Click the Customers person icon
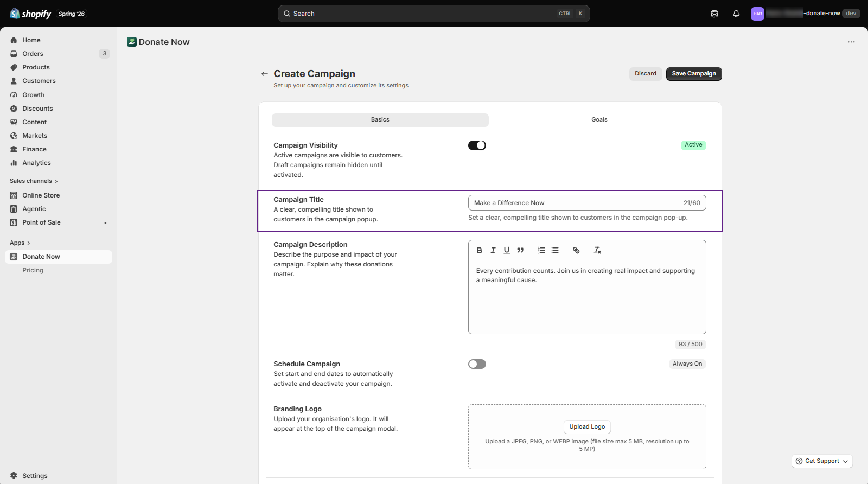Image resolution: width=868 pixels, height=484 pixels. tap(14, 81)
